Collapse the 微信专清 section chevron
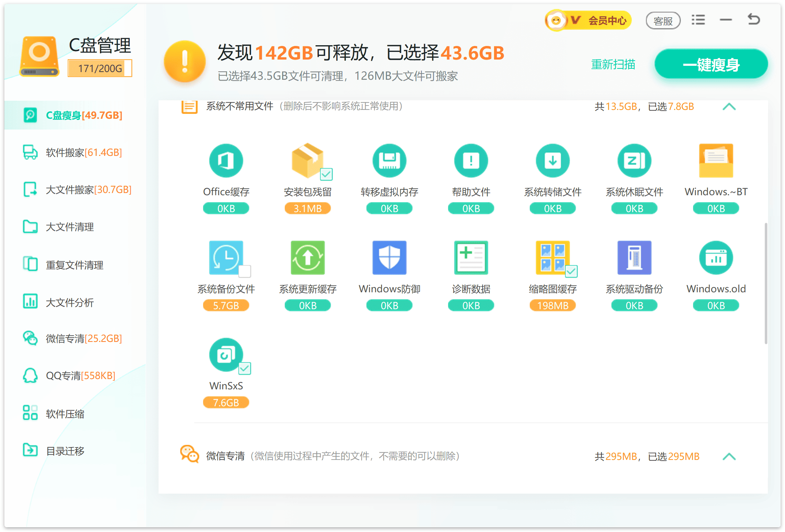This screenshot has height=532, width=785. 729,456
